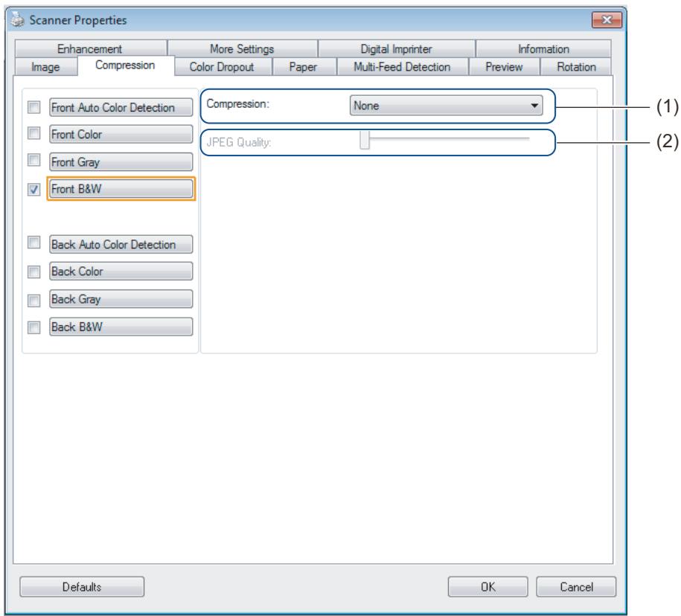Viewport: 681px width, 616px height.
Task: Check the Back Gray checkbox
Action: (x=34, y=300)
